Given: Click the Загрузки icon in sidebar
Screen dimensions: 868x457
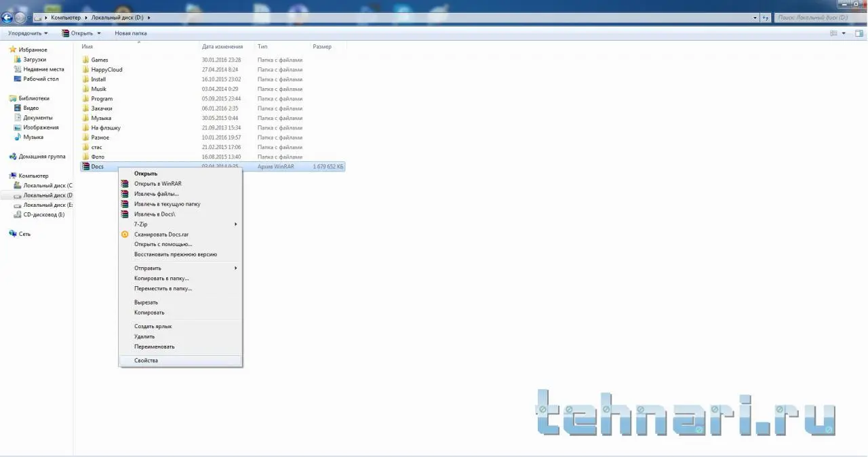Looking at the screenshot, I should [x=18, y=60].
